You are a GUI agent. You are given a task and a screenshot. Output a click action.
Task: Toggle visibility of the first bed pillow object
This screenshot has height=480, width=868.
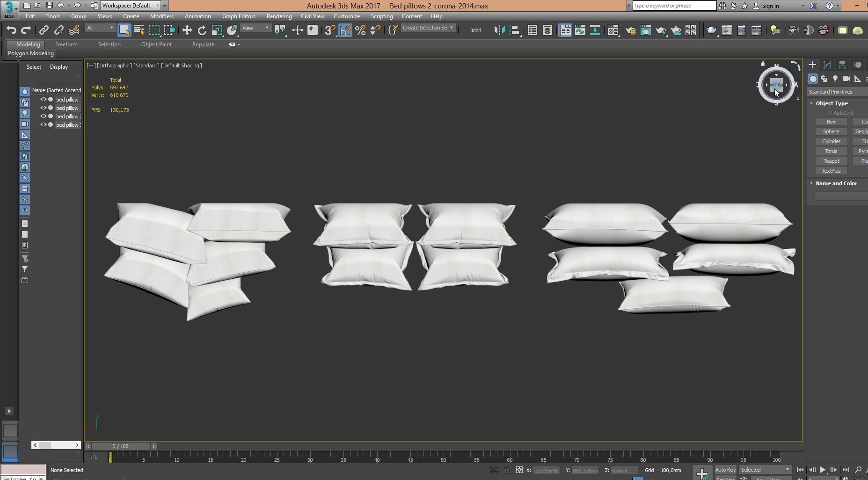pyautogui.click(x=44, y=100)
